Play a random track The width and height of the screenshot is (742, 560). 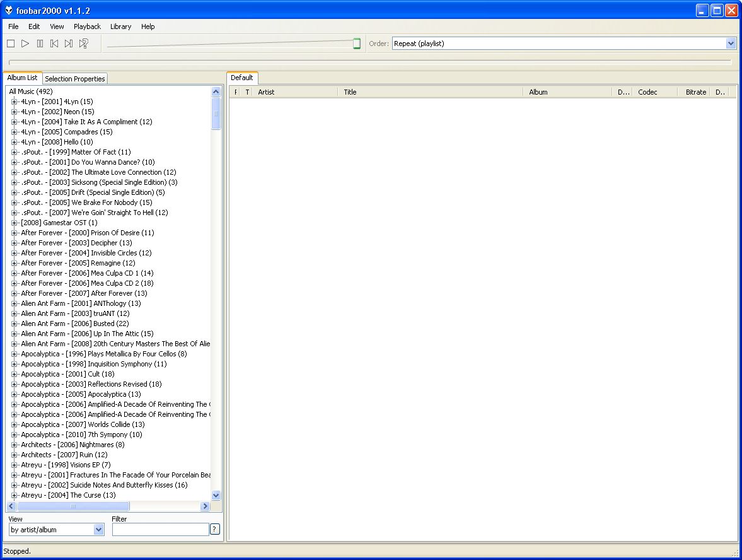click(x=84, y=44)
